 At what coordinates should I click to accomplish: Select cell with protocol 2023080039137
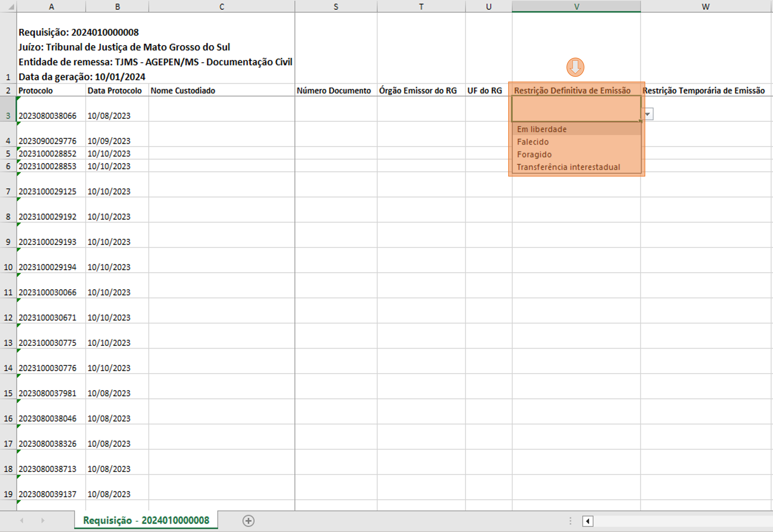(51, 487)
